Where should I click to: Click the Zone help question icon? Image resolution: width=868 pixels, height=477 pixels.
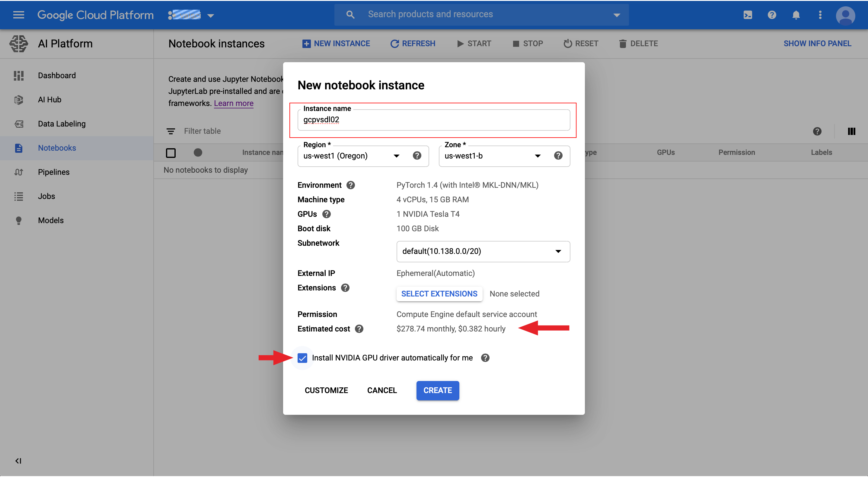(x=558, y=155)
